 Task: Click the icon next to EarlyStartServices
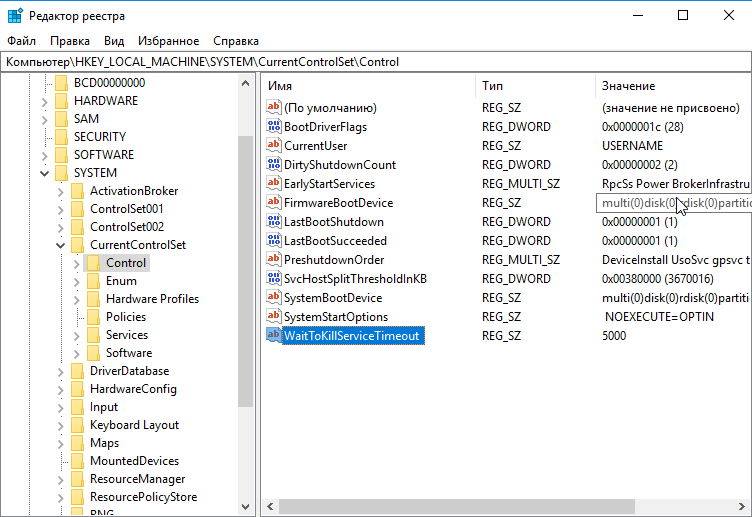click(273, 183)
